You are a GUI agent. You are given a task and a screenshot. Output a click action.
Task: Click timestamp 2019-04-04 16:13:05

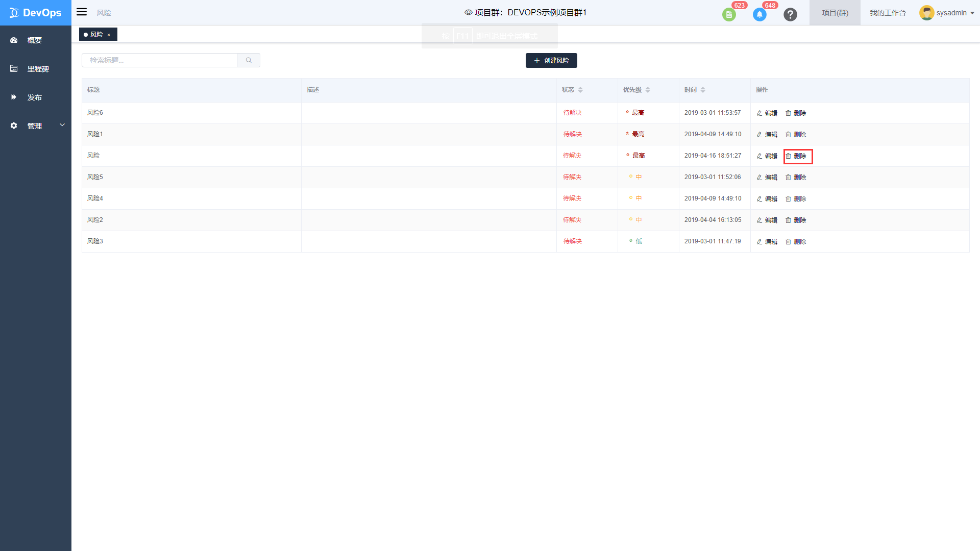713,220
